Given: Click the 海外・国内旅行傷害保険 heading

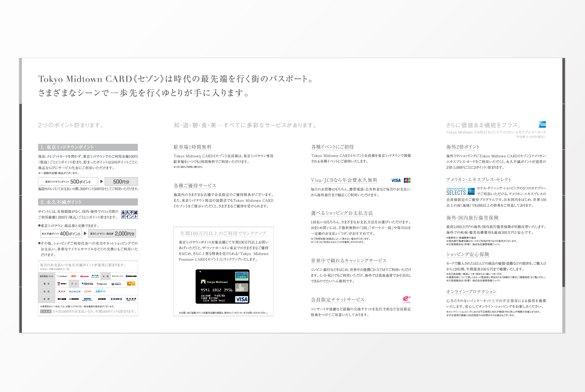Looking at the screenshot, I should pyautogui.click(x=472, y=218).
